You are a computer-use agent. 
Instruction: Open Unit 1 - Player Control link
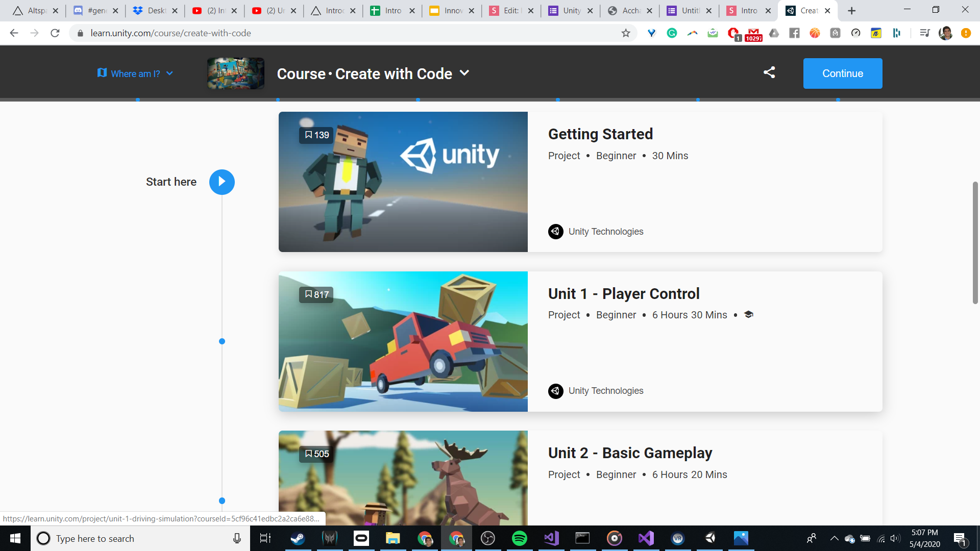pyautogui.click(x=624, y=293)
